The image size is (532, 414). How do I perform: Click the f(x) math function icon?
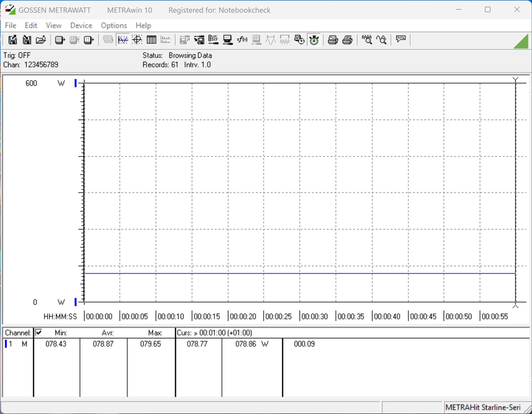click(242, 40)
